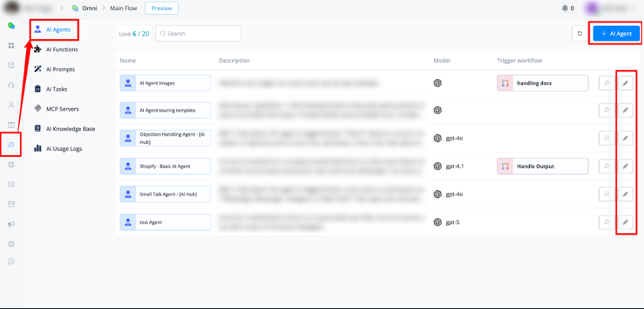This screenshot has width=644, height=309.
Task: Open AI Knowledge Base menu item
Action: pyautogui.click(x=70, y=129)
